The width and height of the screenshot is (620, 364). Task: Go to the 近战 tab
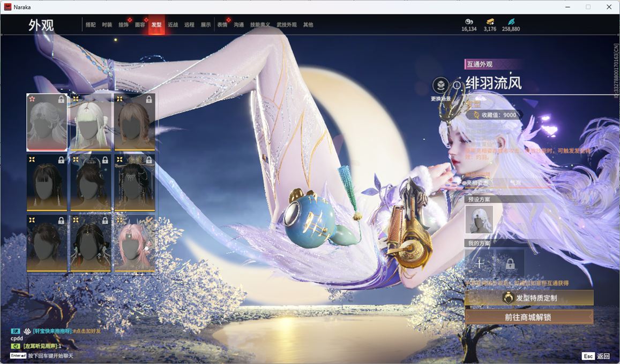point(173,25)
